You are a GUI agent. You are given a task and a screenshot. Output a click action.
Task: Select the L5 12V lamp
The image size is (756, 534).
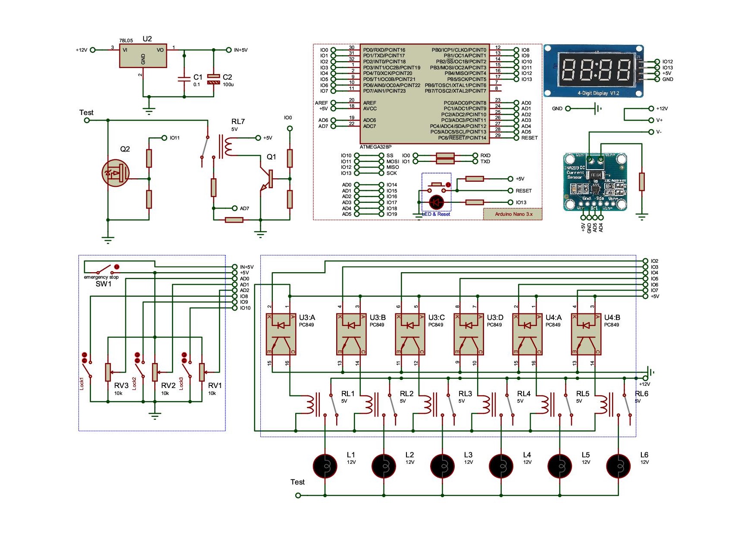point(559,466)
